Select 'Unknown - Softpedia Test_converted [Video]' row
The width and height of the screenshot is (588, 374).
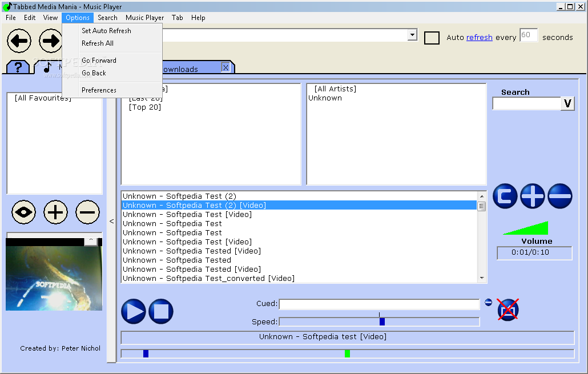(x=299, y=278)
